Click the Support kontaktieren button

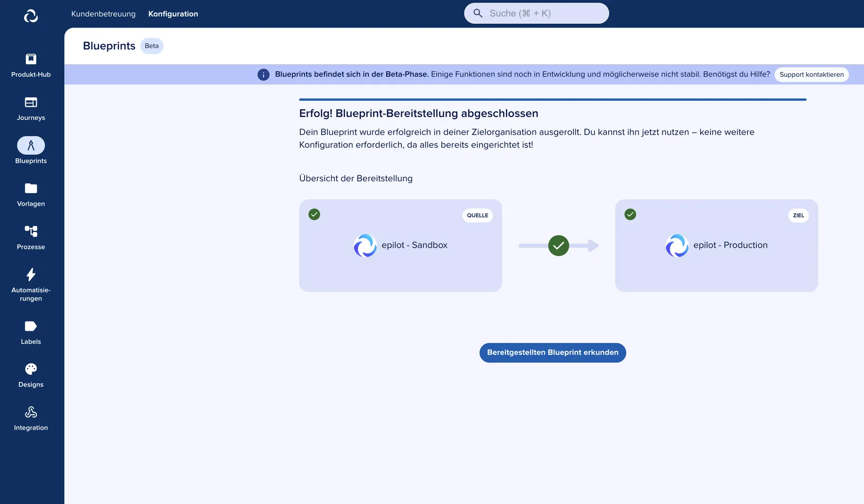click(812, 74)
